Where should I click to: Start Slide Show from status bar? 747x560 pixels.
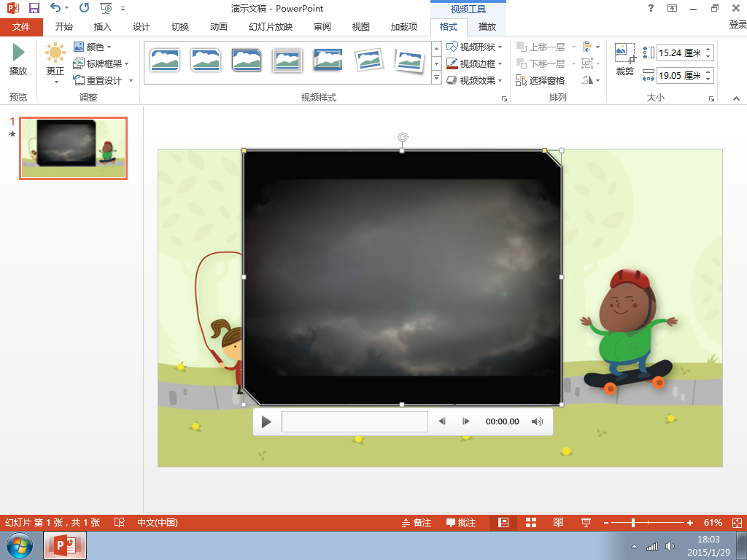point(586,522)
